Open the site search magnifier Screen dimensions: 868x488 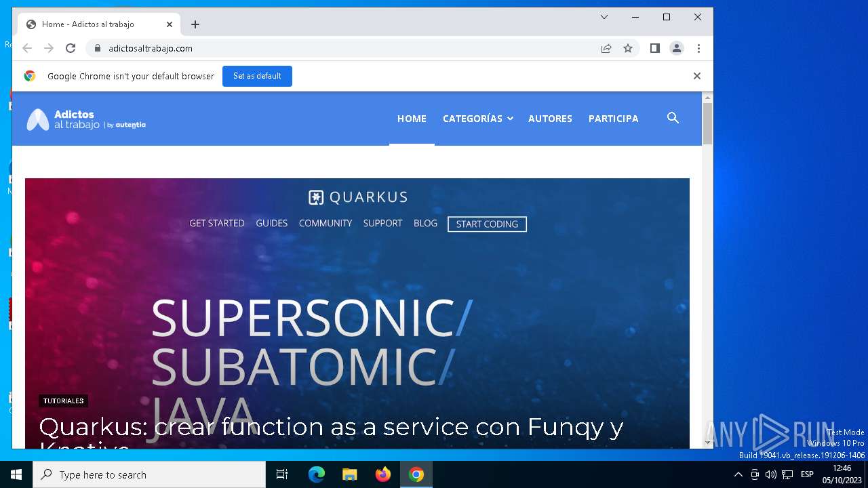673,118
